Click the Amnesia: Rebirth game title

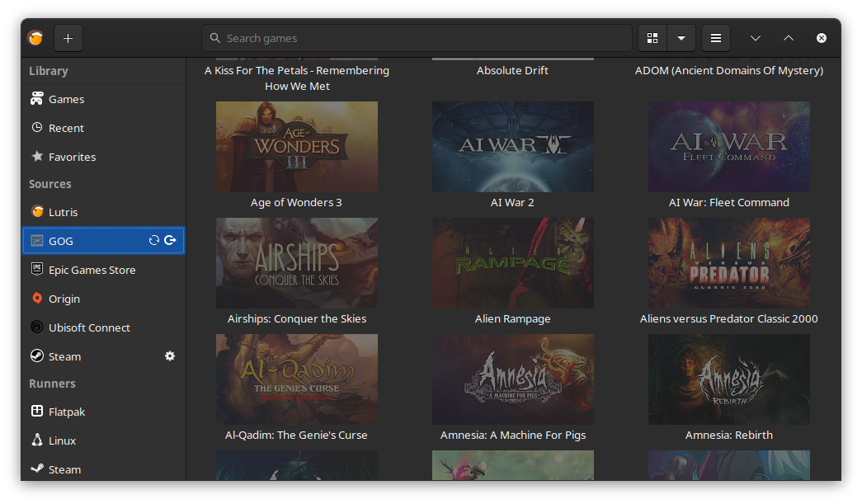729,435
